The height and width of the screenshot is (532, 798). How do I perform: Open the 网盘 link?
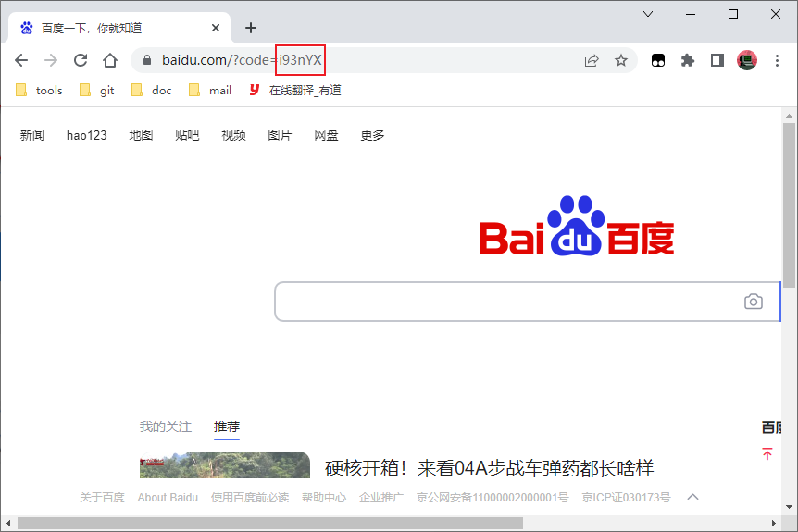(326, 135)
